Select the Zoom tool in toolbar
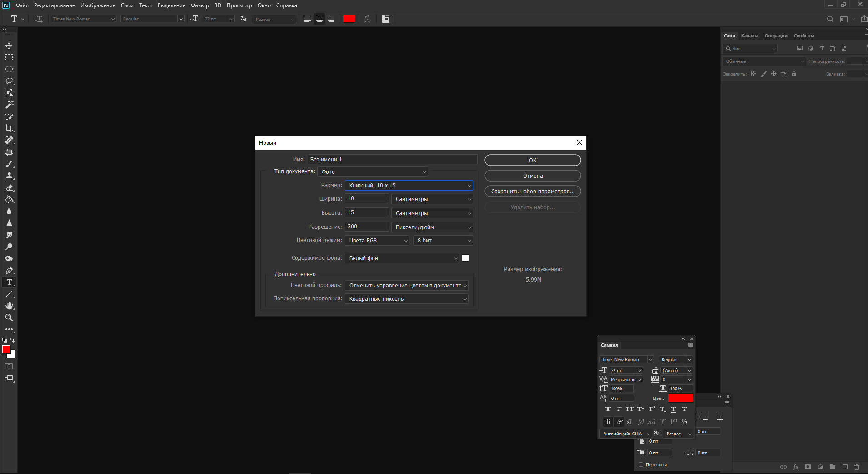The height and width of the screenshot is (474, 868). [9, 318]
